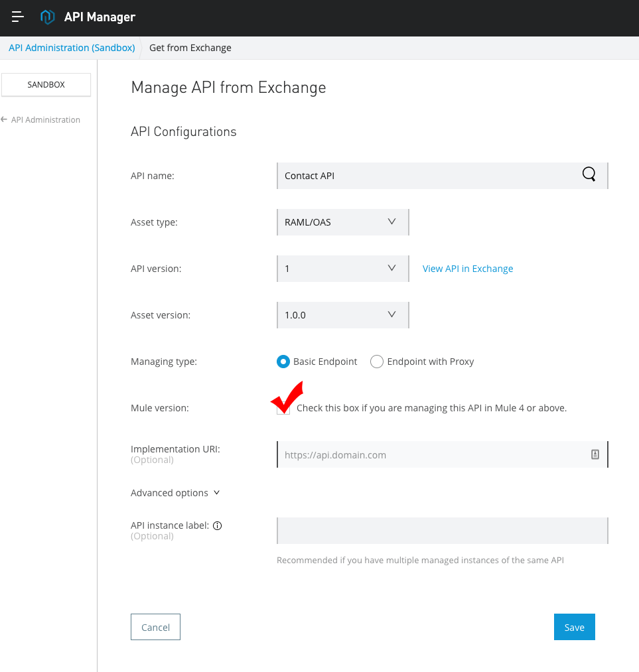Screen dimensions: 639x672
Task: Click the API name input field
Action: click(443, 176)
